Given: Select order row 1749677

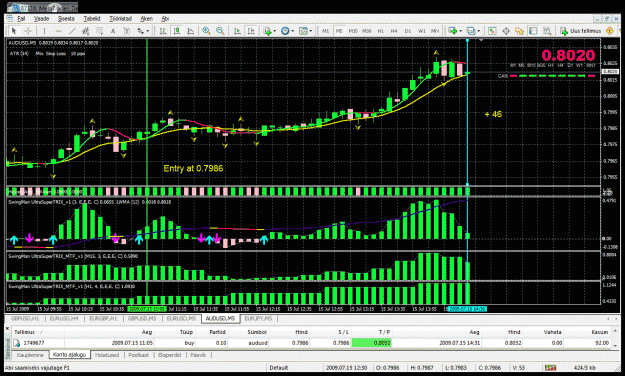Looking at the screenshot, I should pyautogui.click(x=311, y=343).
